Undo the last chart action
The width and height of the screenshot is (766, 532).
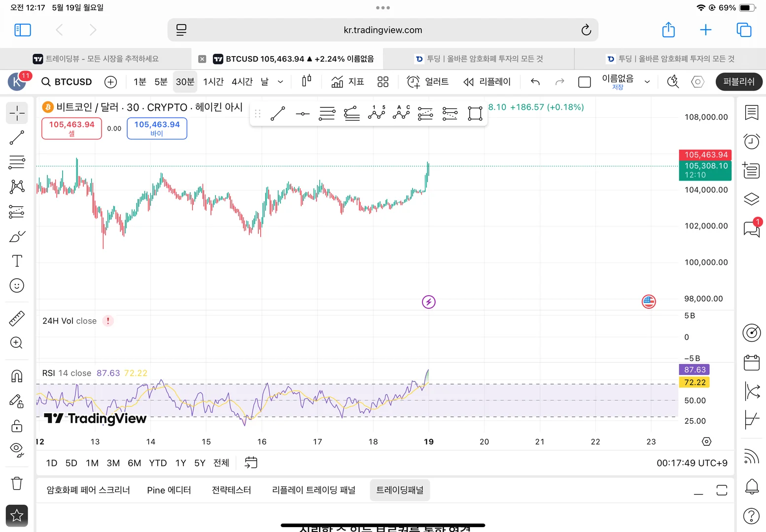[535, 82]
